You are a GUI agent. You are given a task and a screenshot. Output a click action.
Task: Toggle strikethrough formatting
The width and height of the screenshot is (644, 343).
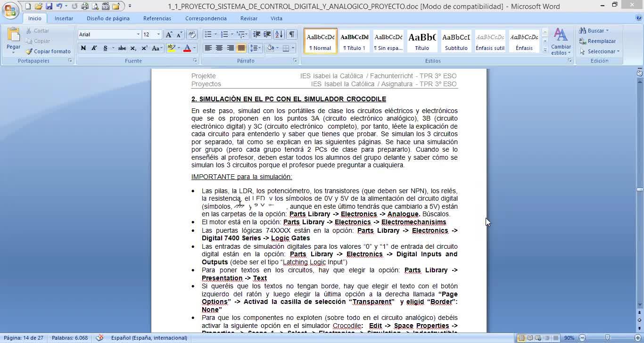[122, 48]
